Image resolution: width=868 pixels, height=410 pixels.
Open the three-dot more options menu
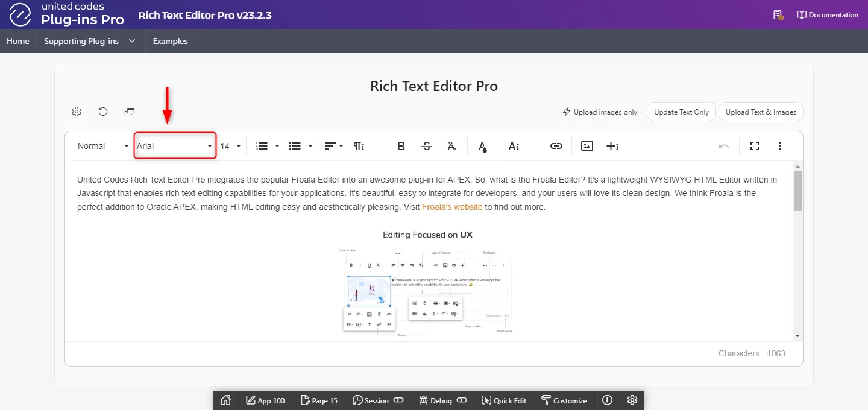[780, 146]
